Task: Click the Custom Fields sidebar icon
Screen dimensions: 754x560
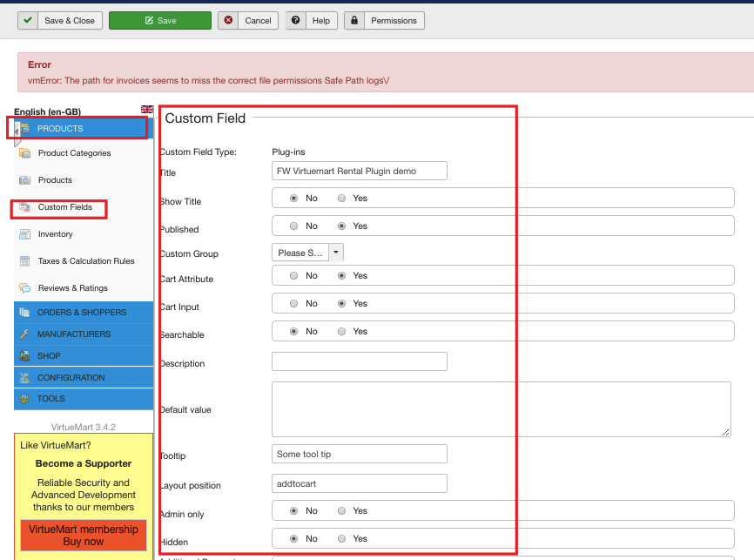Action: [24, 207]
